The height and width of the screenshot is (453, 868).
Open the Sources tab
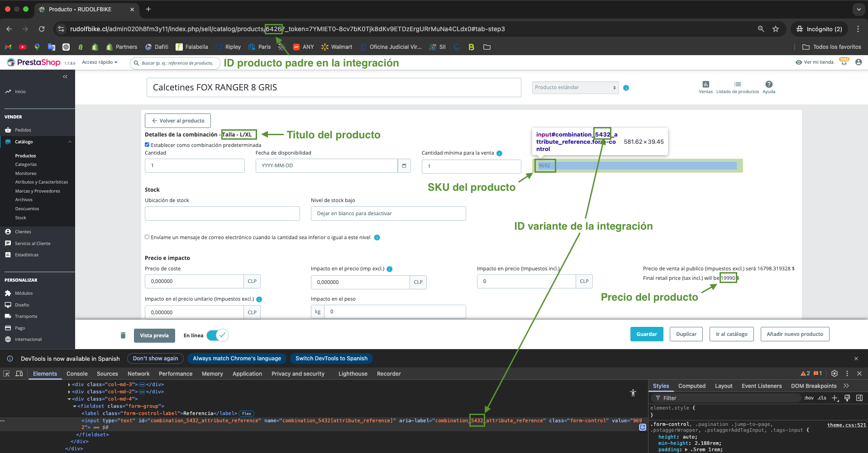tap(107, 374)
